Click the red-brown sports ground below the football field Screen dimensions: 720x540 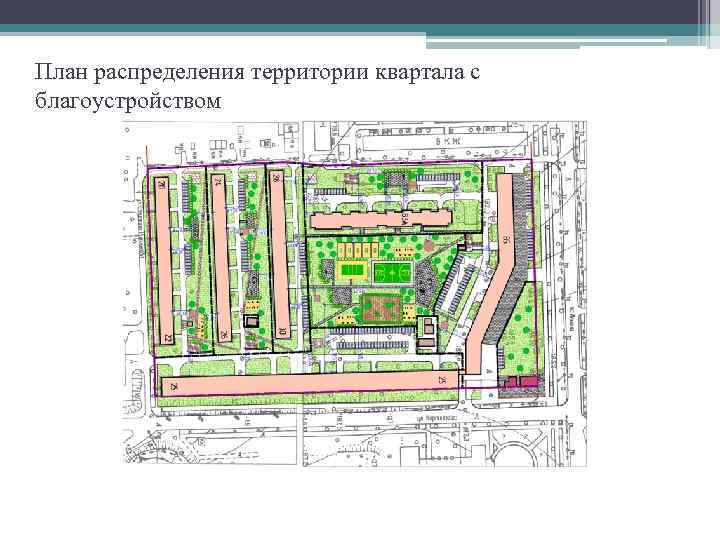tap(382, 309)
